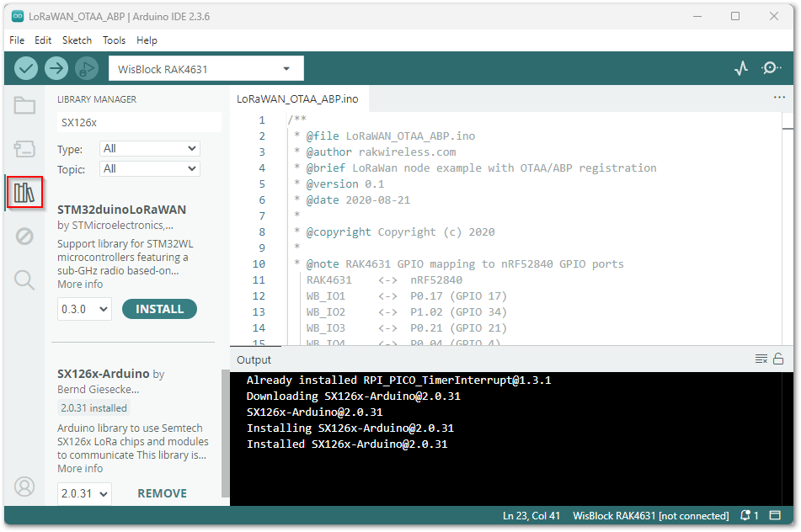The width and height of the screenshot is (801, 532).
Task: Open the Boards Manager panel
Action: click(x=24, y=149)
